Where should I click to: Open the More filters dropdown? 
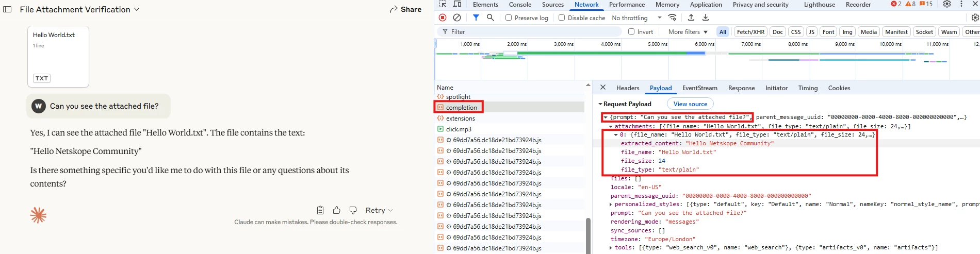688,32
